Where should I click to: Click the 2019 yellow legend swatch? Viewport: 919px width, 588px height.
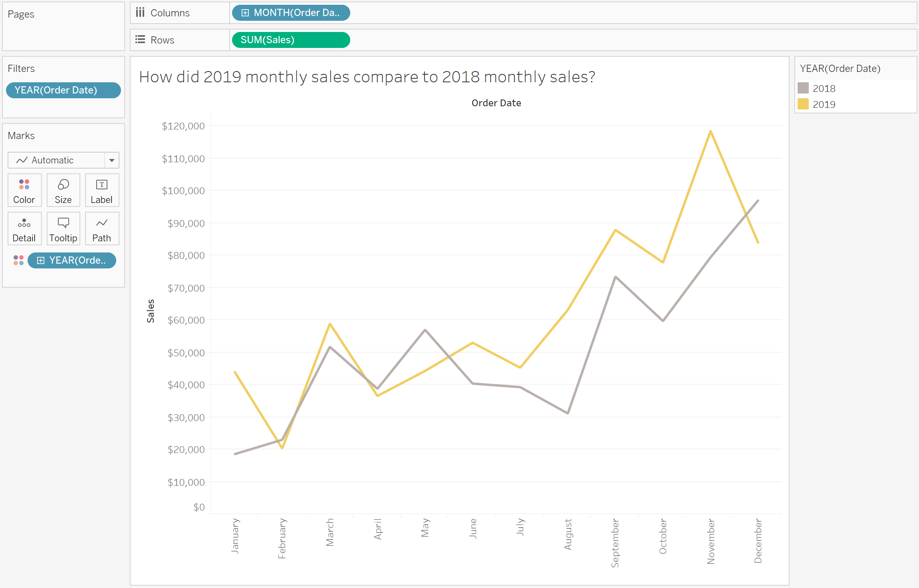coord(803,104)
